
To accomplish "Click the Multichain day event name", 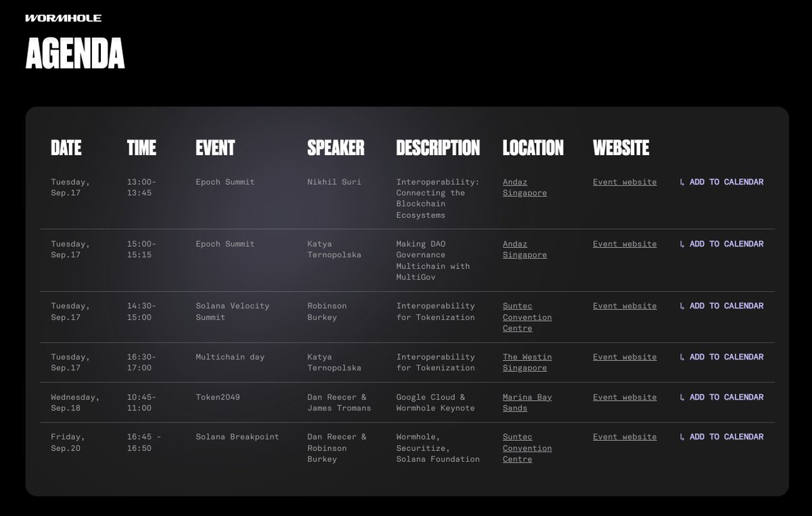I will click(x=230, y=357).
